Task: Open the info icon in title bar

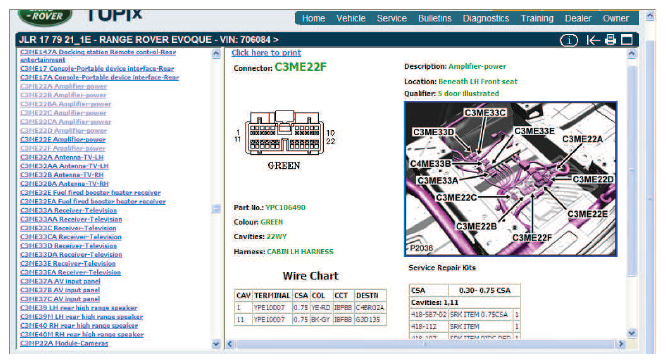Action: click(569, 40)
